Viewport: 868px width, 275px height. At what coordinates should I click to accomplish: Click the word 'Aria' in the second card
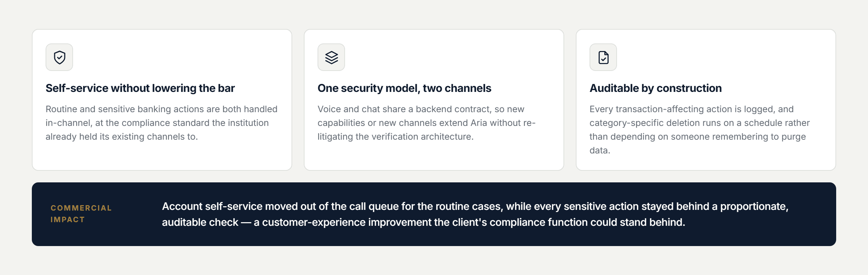pos(479,123)
